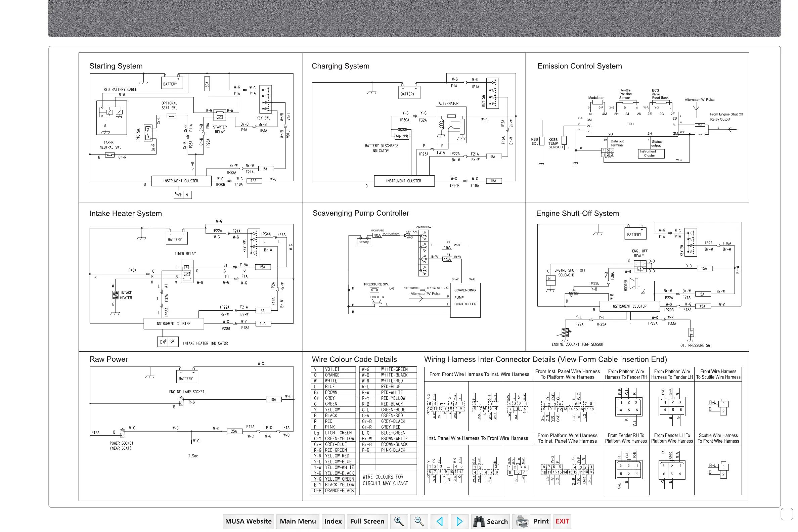Click the ORANGE-BLACK colour code row

pyautogui.click(x=333, y=491)
